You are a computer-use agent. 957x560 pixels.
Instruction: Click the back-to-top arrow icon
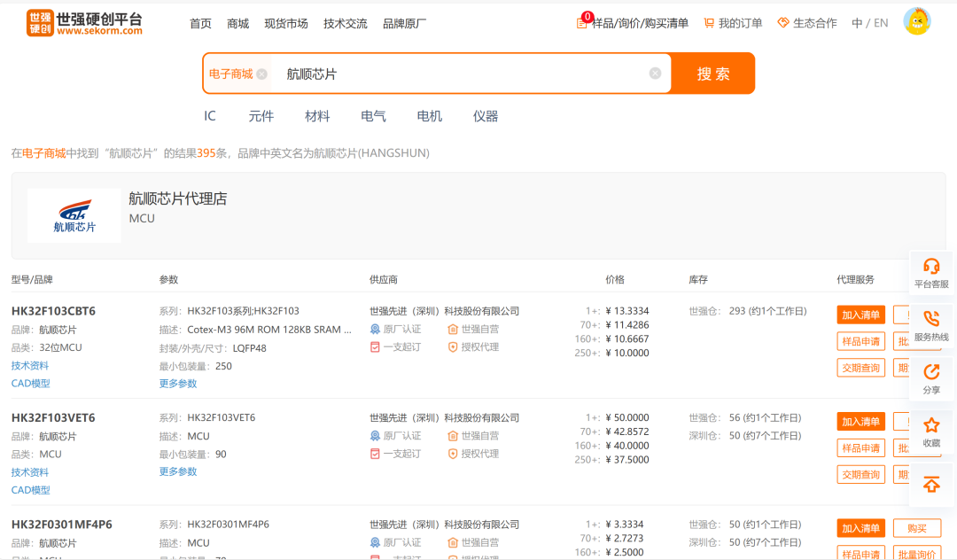click(931, 485)
